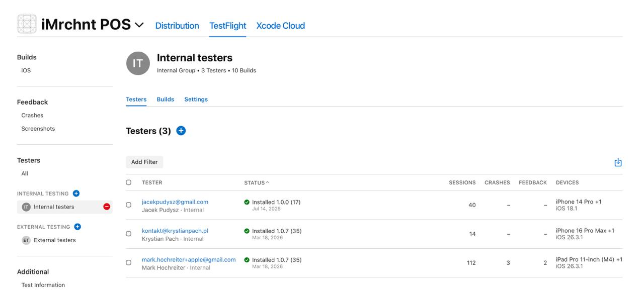Open Crashes feedback in the sidebar
Image resolution: width=644 pixels, height=291 pixels.
point(32,115)
